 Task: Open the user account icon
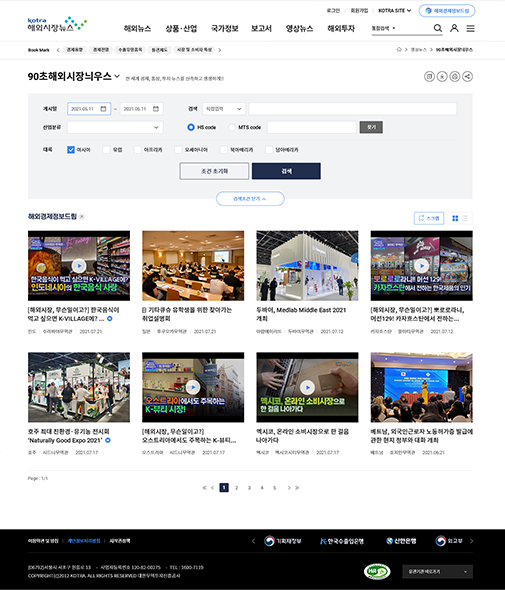click(x=454, y=28)
